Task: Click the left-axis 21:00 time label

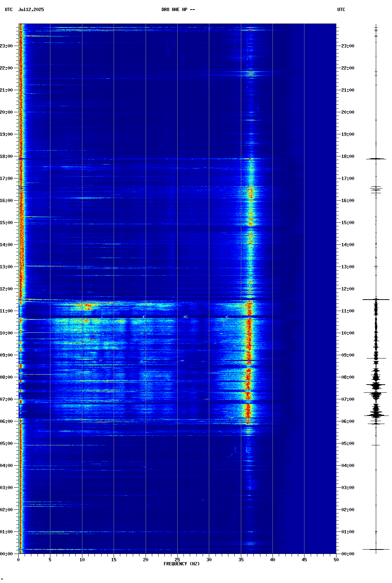Action: pos(6,90)
